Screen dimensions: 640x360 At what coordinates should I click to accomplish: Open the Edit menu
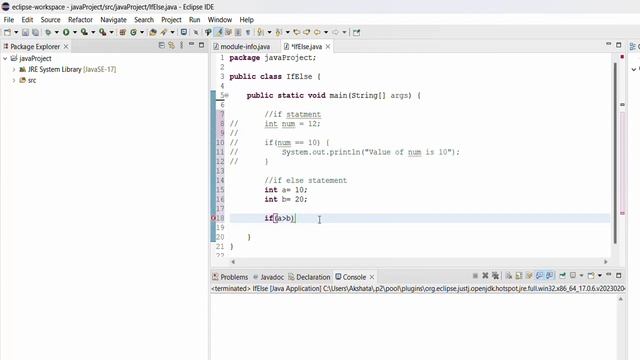click(27, 20)
